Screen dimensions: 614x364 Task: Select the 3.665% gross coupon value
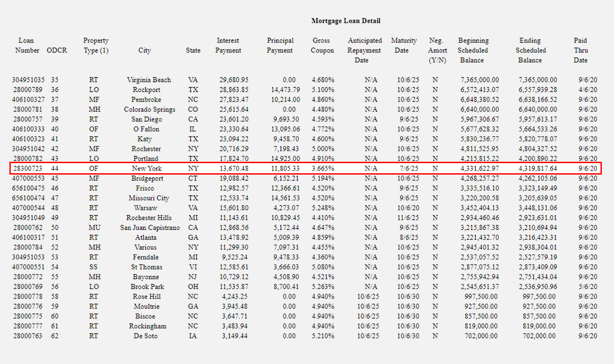[323, 169]
